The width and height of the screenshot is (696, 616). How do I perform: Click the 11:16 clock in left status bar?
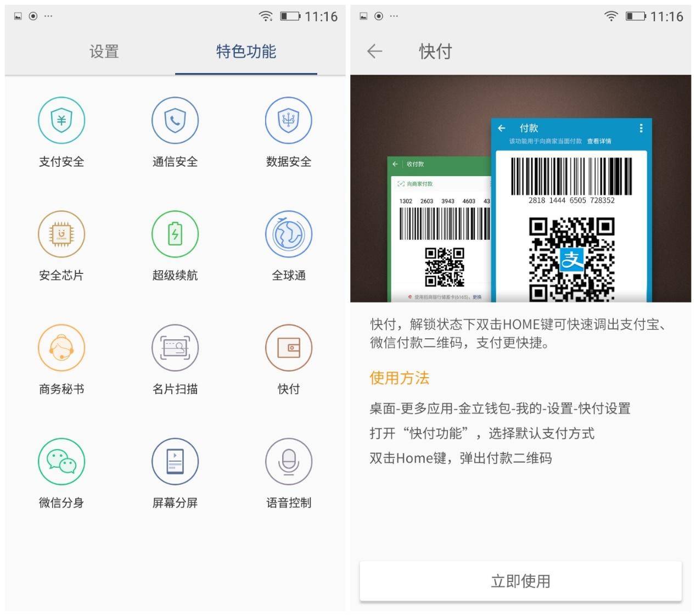[x=321, y=16]
